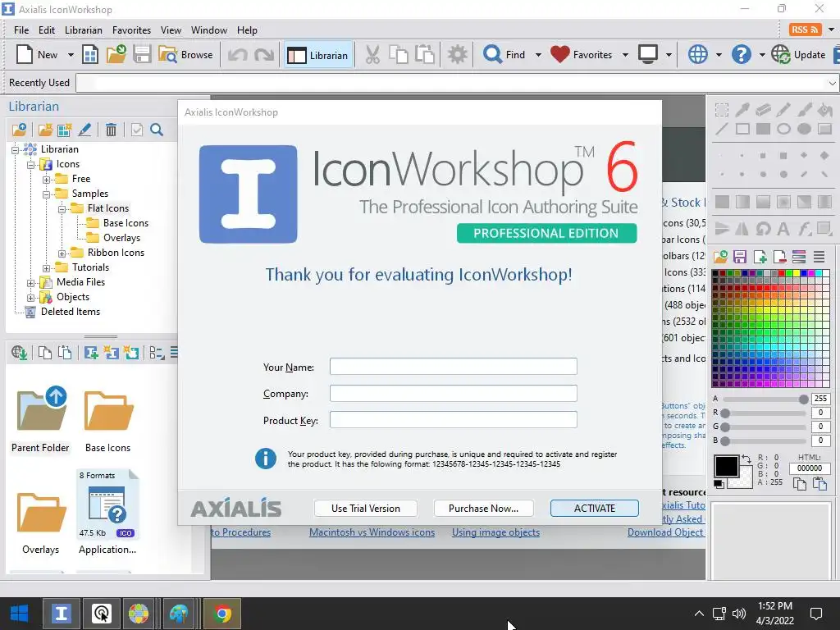Click the Update toolbar button
Image resolution: width=840 pixels, height=630 pixels.
click(798, 55)
